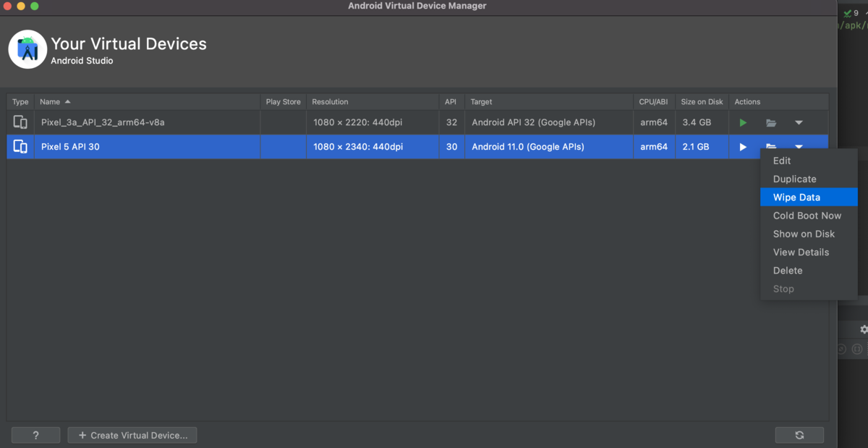
Task: Select the Pixel 5 API 30 device name
Action: (x=70, y=147)
